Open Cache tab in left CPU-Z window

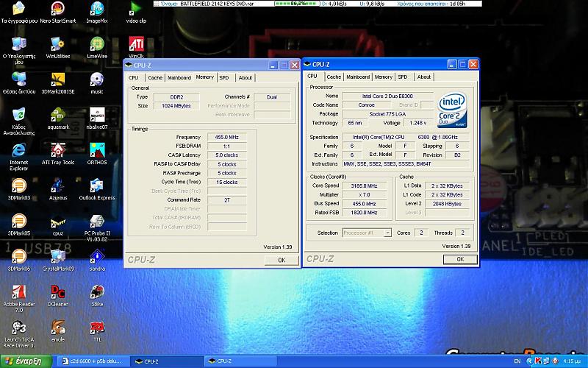pyautogui.click(x=155, y=78)
